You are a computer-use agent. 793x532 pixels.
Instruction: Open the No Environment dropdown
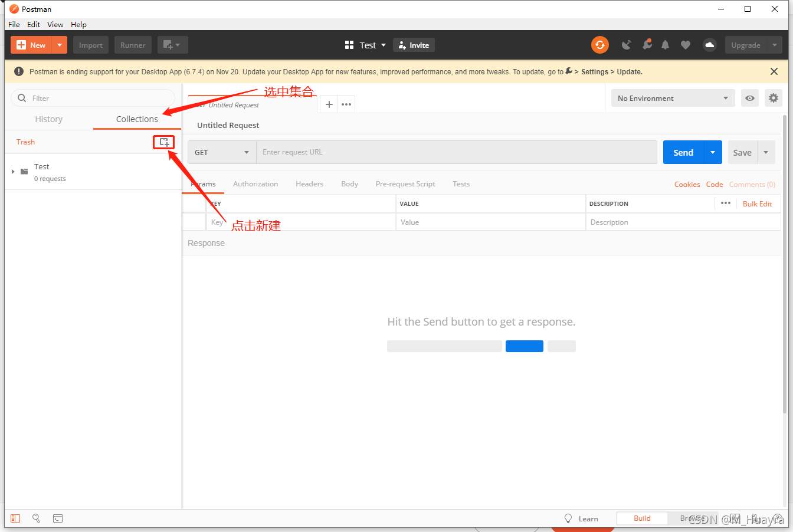(673, 98)
